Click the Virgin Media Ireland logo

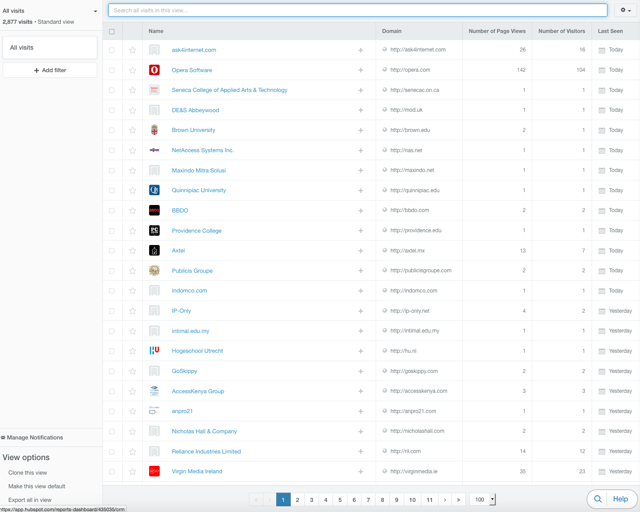154,472
